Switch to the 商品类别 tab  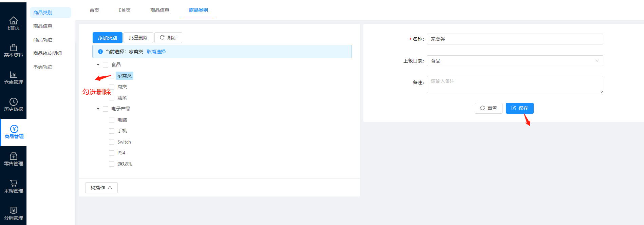[198, 10]
